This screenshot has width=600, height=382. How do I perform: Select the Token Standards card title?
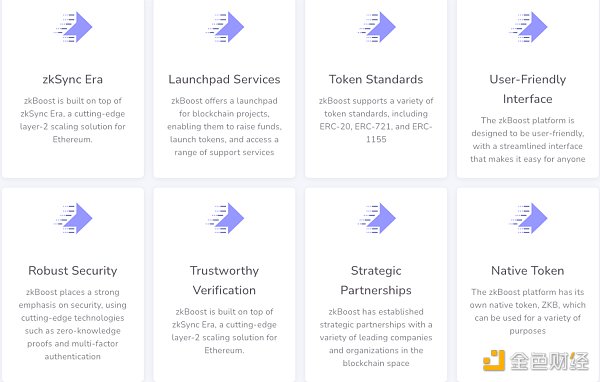pos(376,79)
